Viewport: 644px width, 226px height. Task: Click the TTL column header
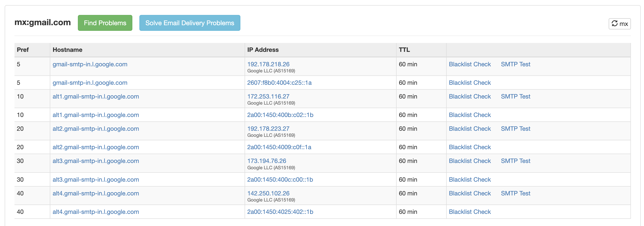coord(404,50)
